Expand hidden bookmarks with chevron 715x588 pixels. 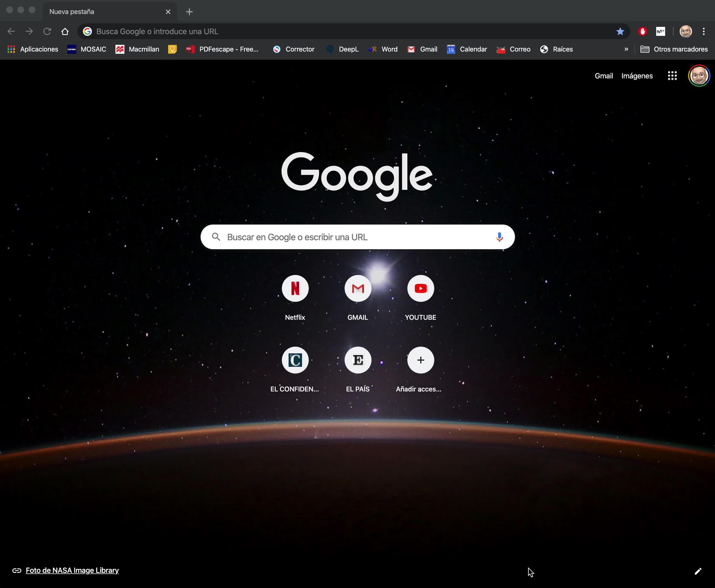click(626, 50)
